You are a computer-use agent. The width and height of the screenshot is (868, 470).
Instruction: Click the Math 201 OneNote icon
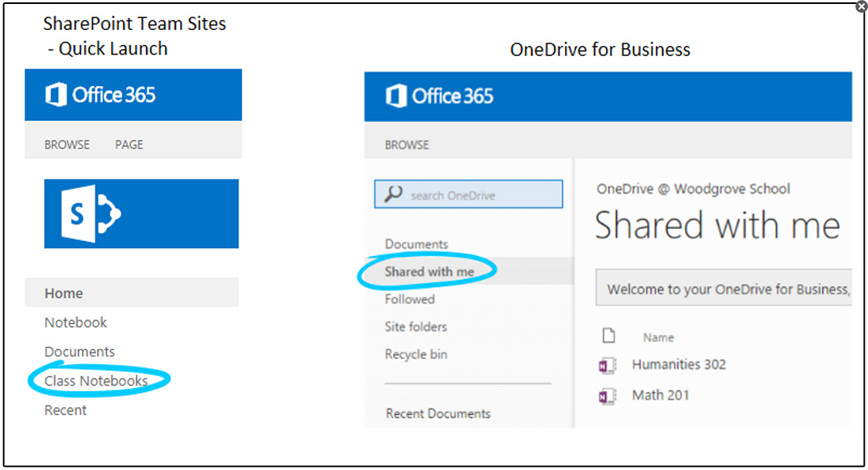(608, 396)
